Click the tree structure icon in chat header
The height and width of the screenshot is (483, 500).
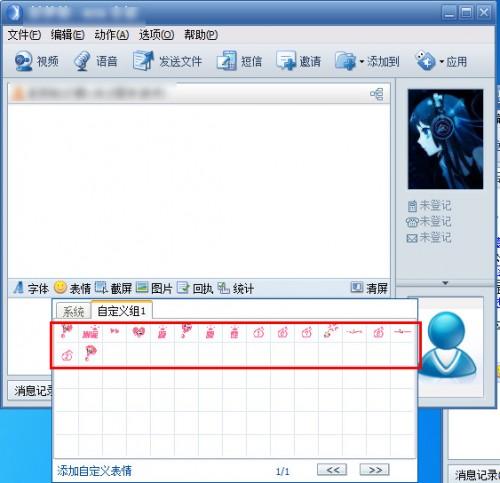click(377, 94)
